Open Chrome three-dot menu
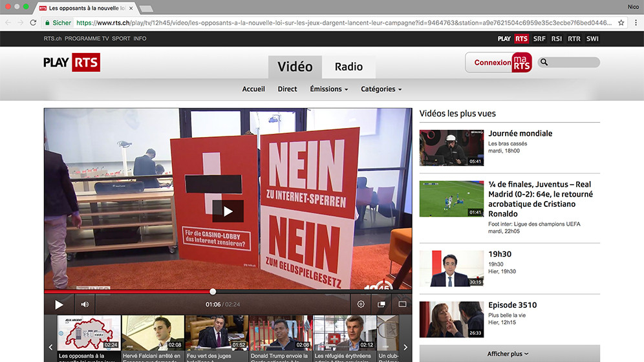 click(636, 23)
